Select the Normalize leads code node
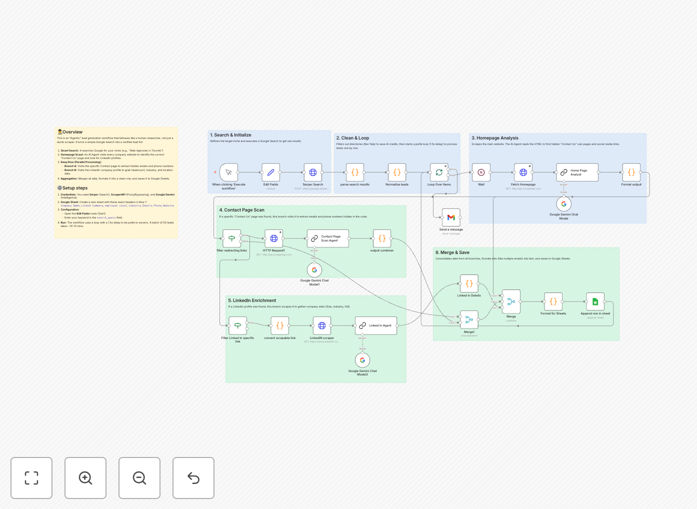Viewport: 697px width, 509px height. [x=397, y=172]
